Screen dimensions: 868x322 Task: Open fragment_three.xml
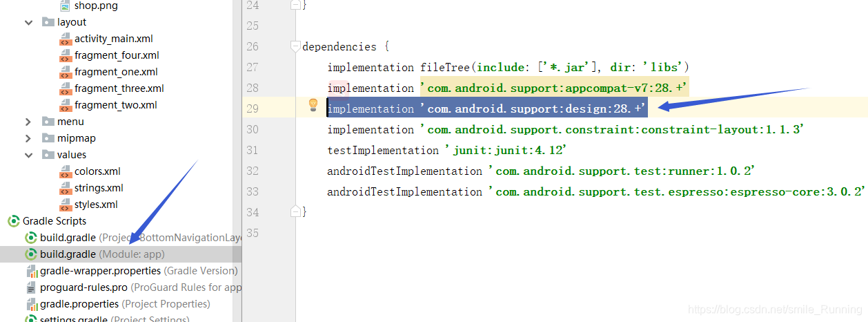(119, 88)
